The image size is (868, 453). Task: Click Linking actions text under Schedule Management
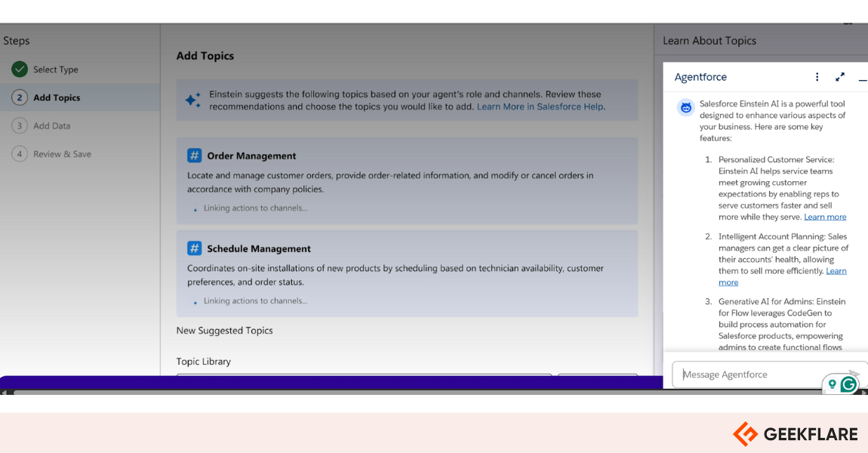(255, 300)
